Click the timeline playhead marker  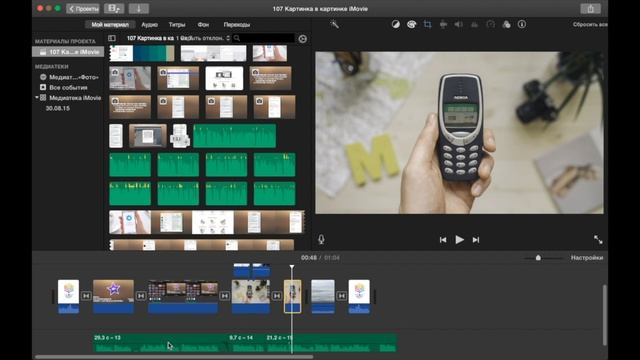[x=292, y=267]
